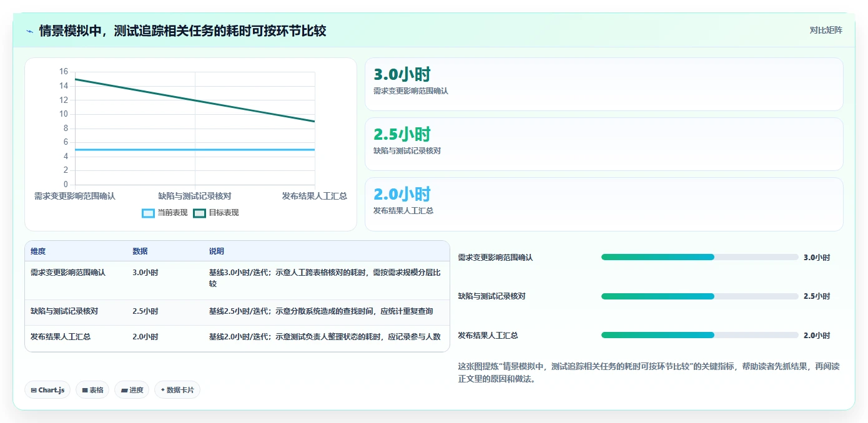Viewport: 868px width, 423px height.
Task: Select the 2.5小时 data card
Action: click(x=604, y=144)
